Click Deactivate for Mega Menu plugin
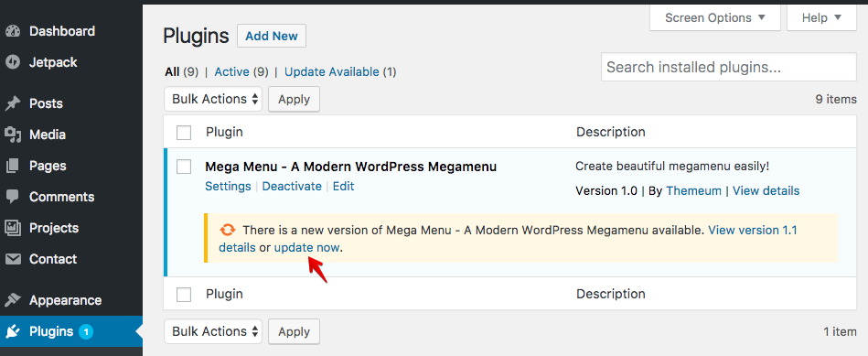This screenshot has width=868, height=356. click(292, 186)
